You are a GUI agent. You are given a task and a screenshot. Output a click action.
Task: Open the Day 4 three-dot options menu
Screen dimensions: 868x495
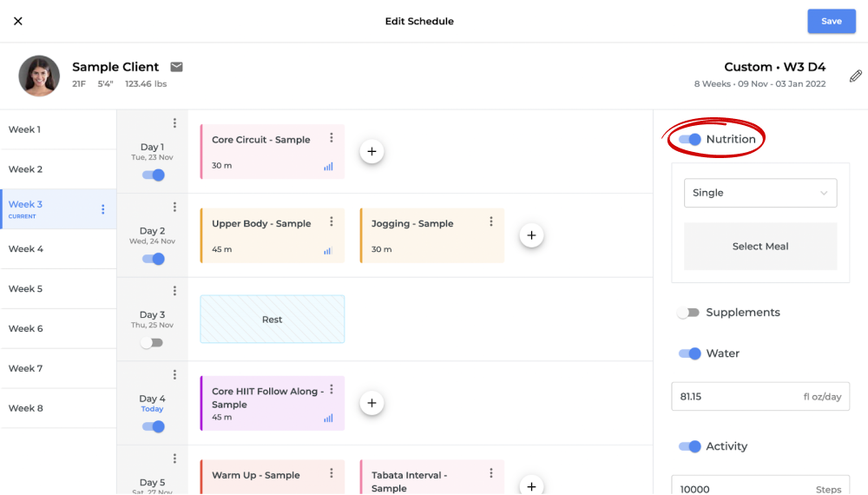coord(174,375)
